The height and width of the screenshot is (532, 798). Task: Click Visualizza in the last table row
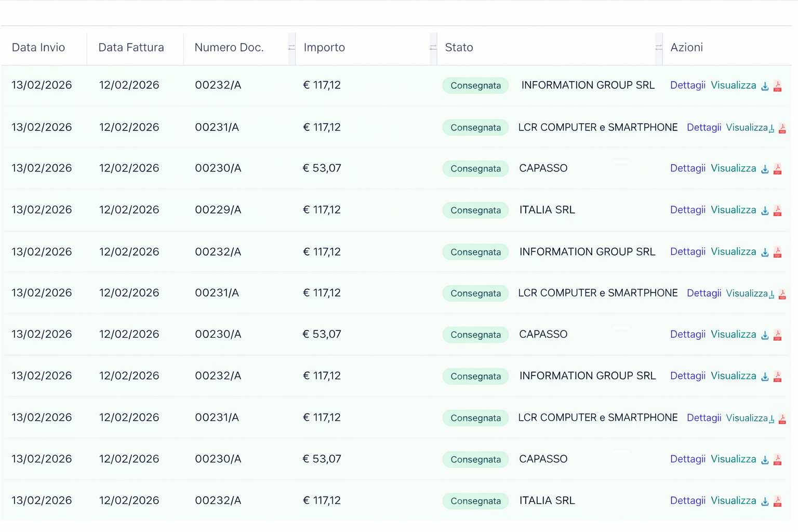pos(733,501)
